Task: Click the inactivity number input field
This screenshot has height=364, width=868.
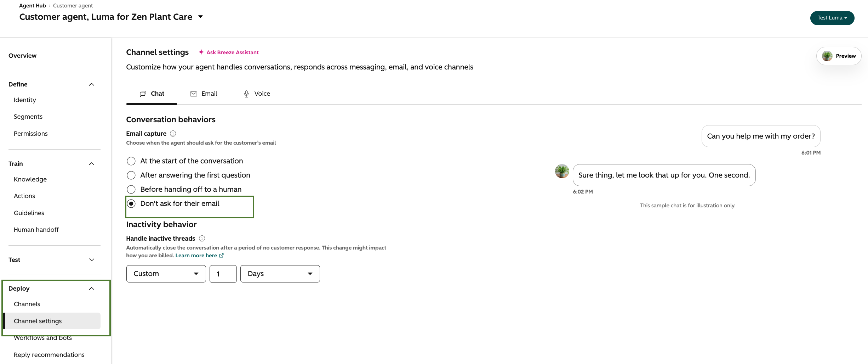Action: click(223, 274)
